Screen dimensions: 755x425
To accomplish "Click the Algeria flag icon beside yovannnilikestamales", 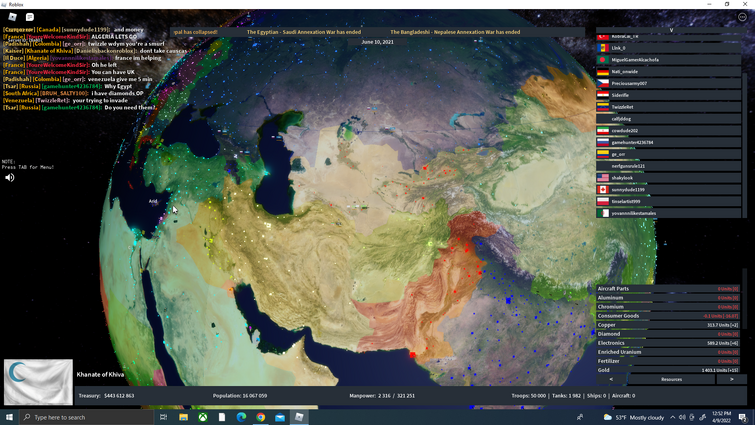I will click(x=603, y=213).
